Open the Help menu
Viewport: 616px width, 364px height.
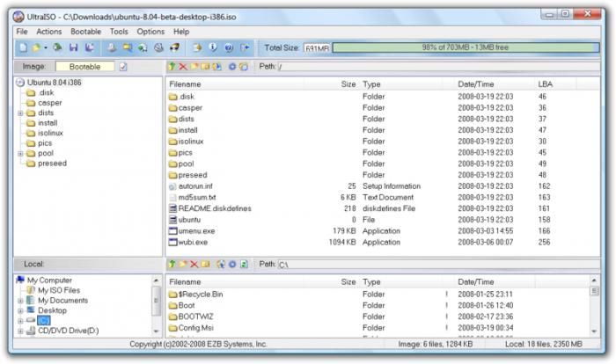(181, 32)
